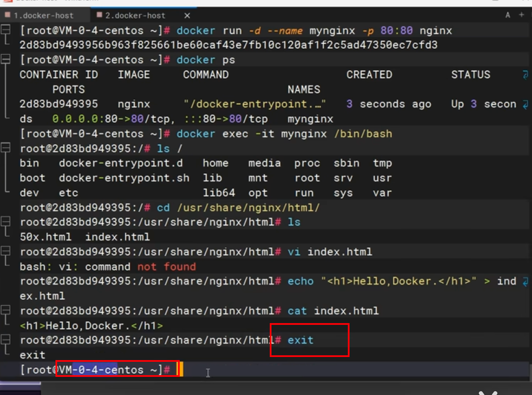Add a new session with the plus icon
The width and height of the screenshot is (532, 395).
(x=521, y=15)
